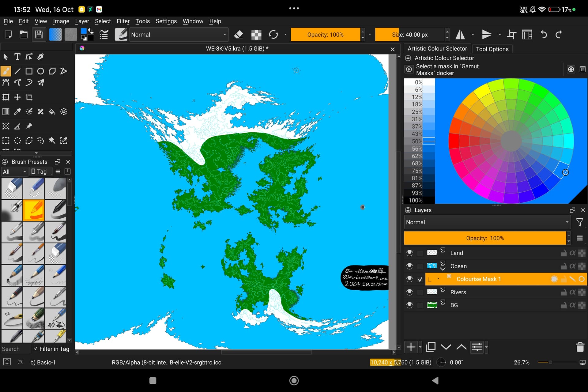Click horizontal mirror tool icon
This screenshot has width=588, height=392.
coord(460,35)
